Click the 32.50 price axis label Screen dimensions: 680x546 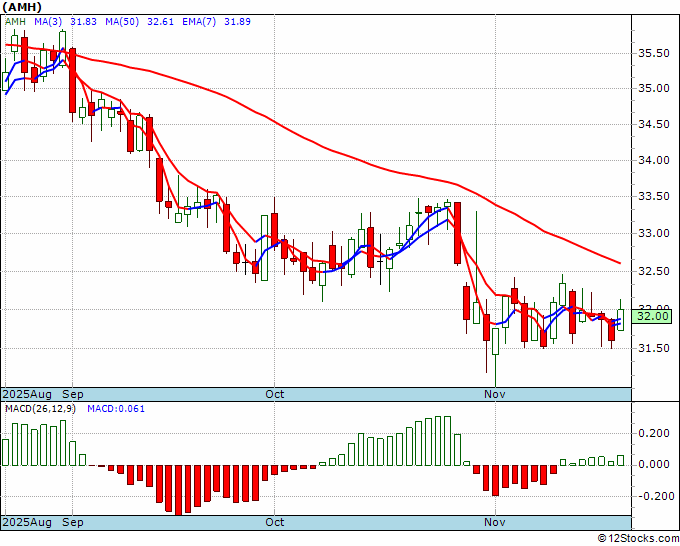point(654,271)
